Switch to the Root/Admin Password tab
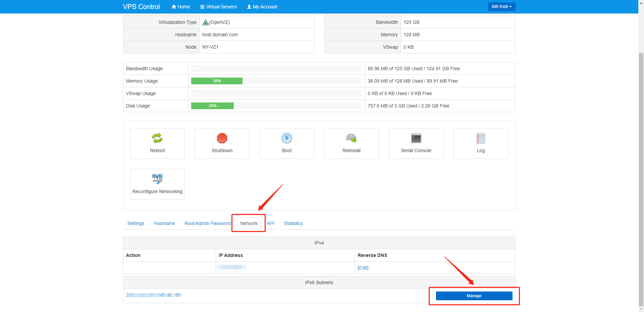The width and height of the screenshot is (644, 312). pos(208,223)
